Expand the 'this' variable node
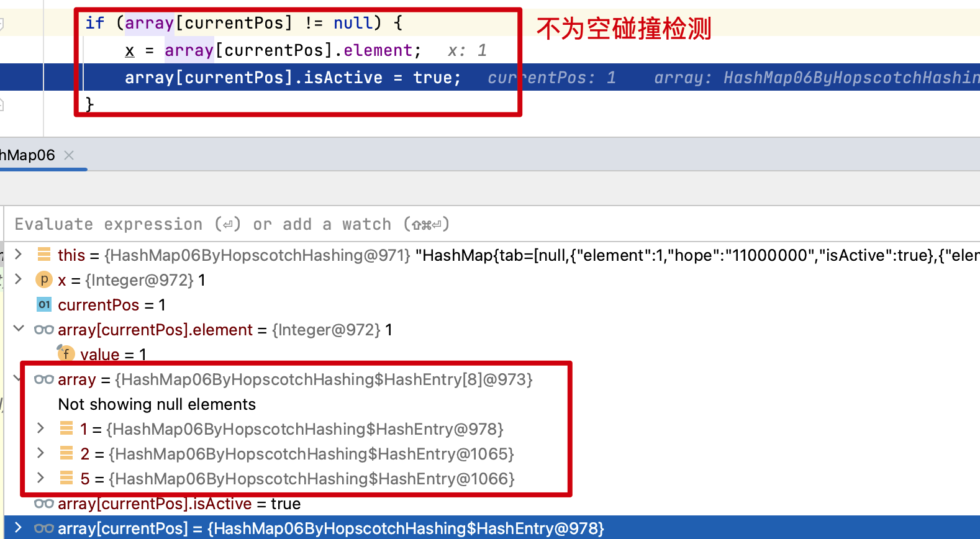The width and height of the screenshot is (980, 539). click(x=19, y=254)
